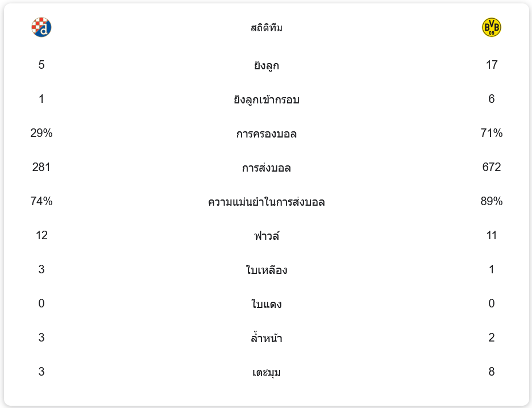Image resolution: width=532 pixels, height=408 pixels.
Task: Click Dortmund's 71% possession value
Action: point(491,133)
